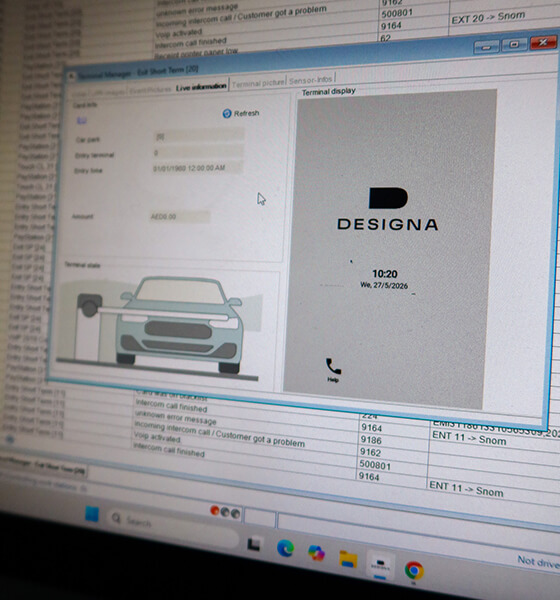Viewport: 560px width, 600px height.
Task: Launch Microsoft Edge from the taskbar
Action: tap(286, 548)
